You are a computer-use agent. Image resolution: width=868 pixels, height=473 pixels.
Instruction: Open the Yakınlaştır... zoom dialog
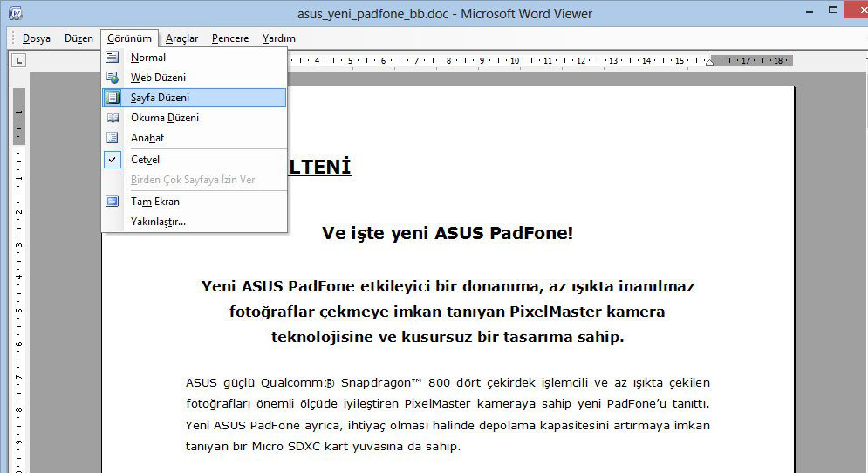[x=195, y=222]
